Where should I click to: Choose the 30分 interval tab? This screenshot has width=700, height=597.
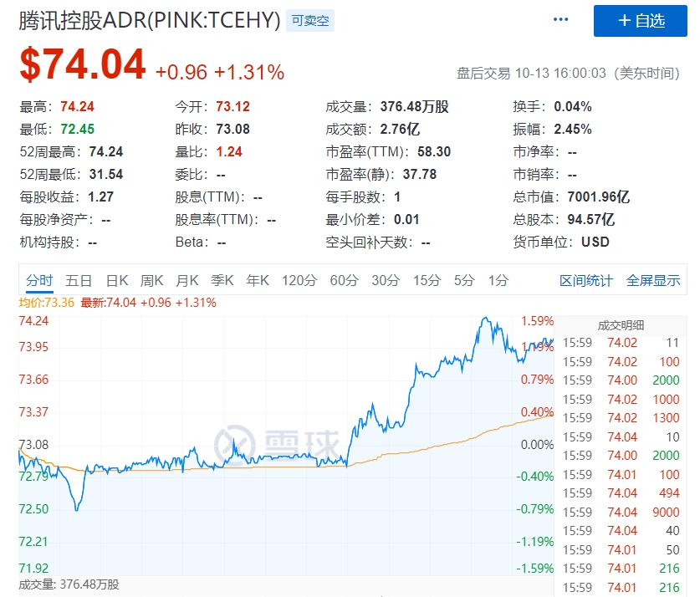tap(386, 280)
